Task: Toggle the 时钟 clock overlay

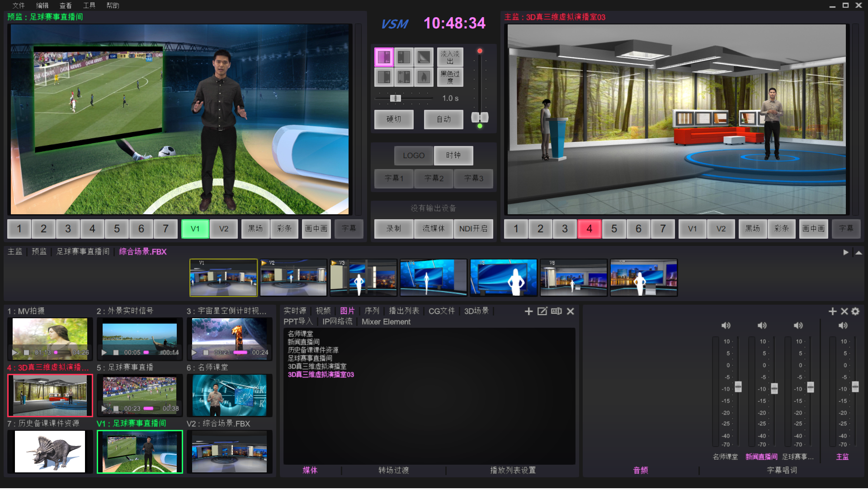Action: point(453,155)
